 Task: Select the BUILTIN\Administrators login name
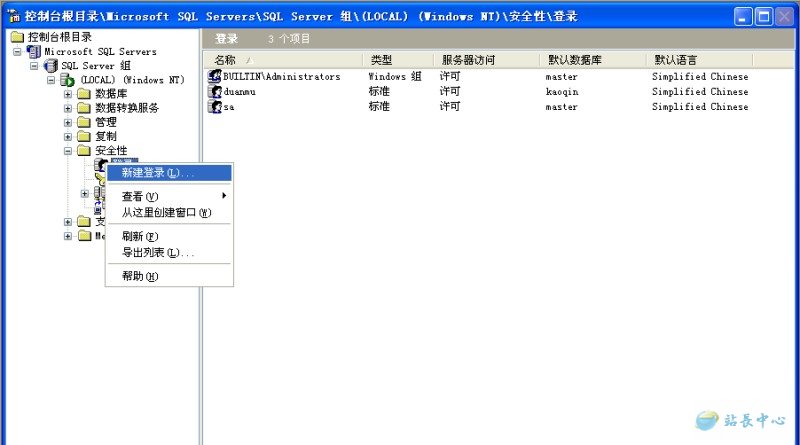pos(282,77)
